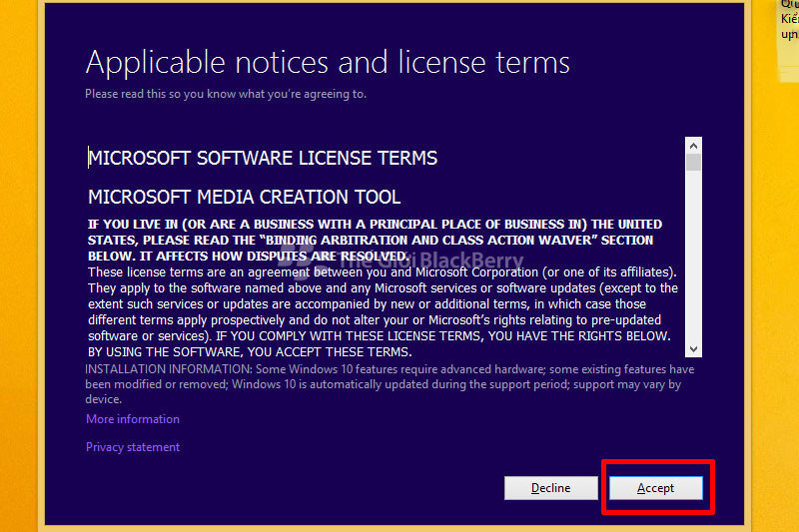This screenshot has height=532, width=799.
Task: Click the license text scrollbar thumb
Action: (x=693, y=163)
